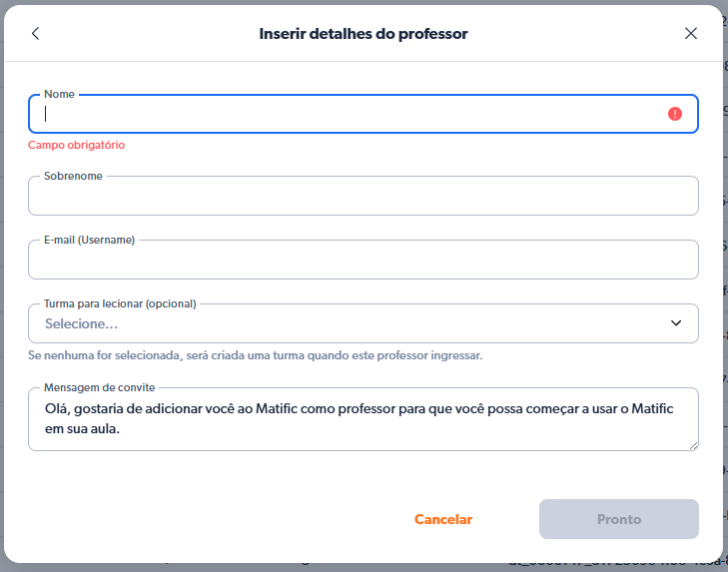Screen dimensions: 728x572
Task: Click the Sobrenome field label
Action: pyautogui.click(x=73, y=176)
